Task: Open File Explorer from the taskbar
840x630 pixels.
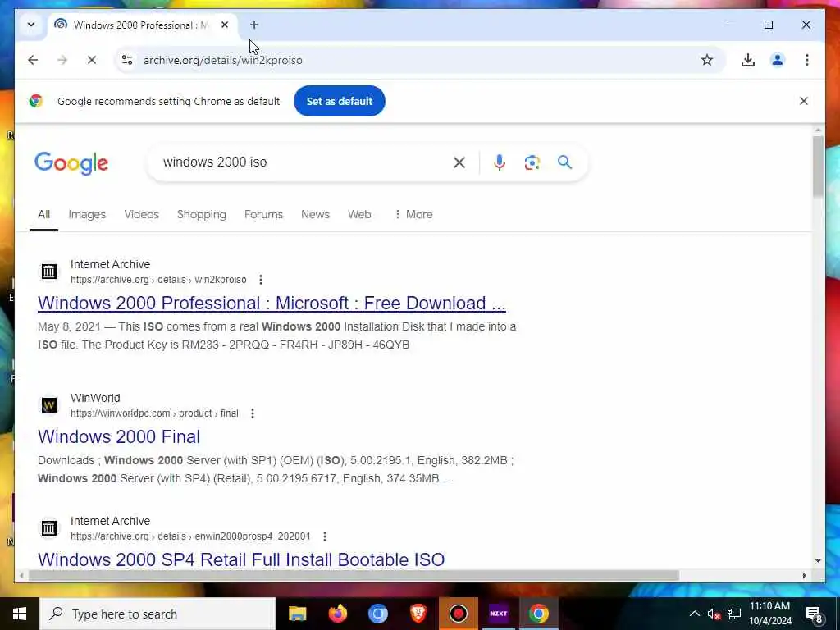Action: 297,614
